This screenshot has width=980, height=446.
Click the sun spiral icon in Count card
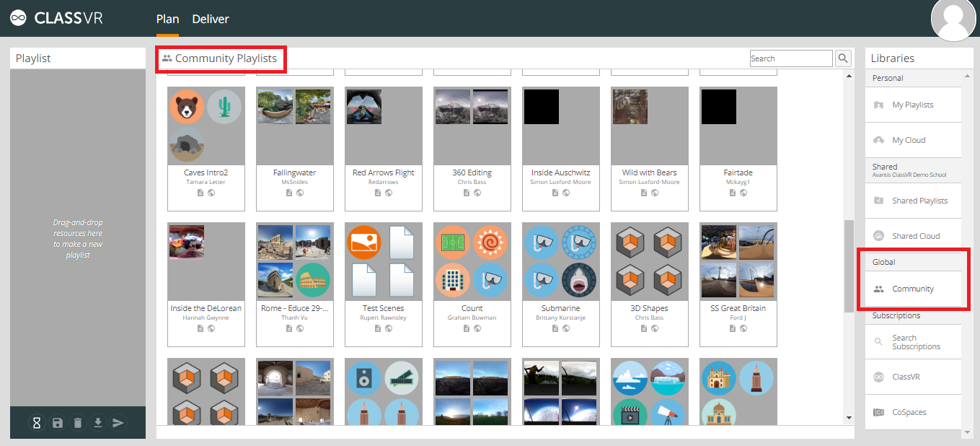pos(491,242)
